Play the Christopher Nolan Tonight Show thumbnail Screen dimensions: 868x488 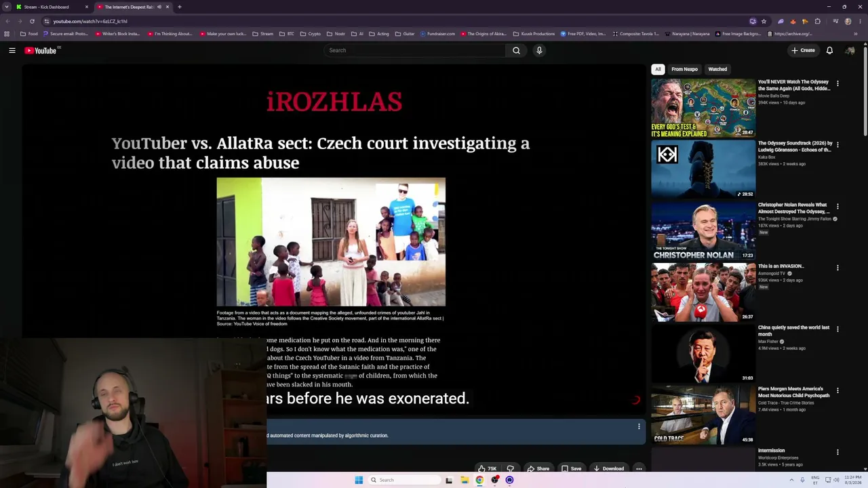tap(703, 231)
